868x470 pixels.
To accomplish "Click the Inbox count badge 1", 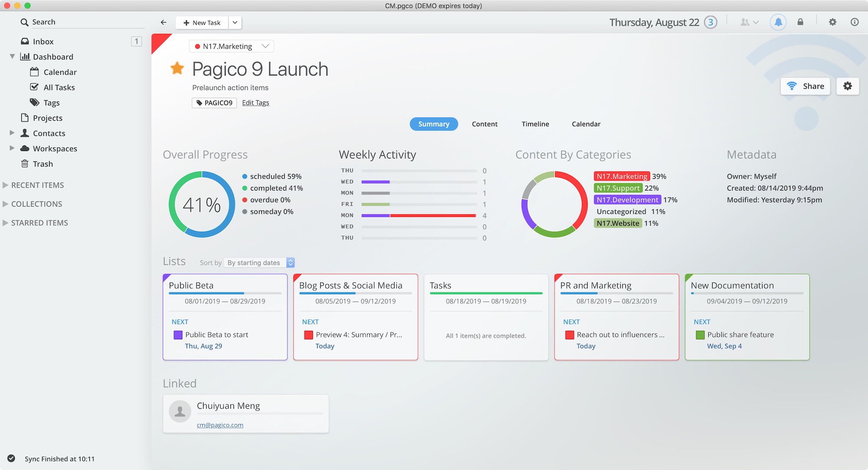I will click(136, 41).
